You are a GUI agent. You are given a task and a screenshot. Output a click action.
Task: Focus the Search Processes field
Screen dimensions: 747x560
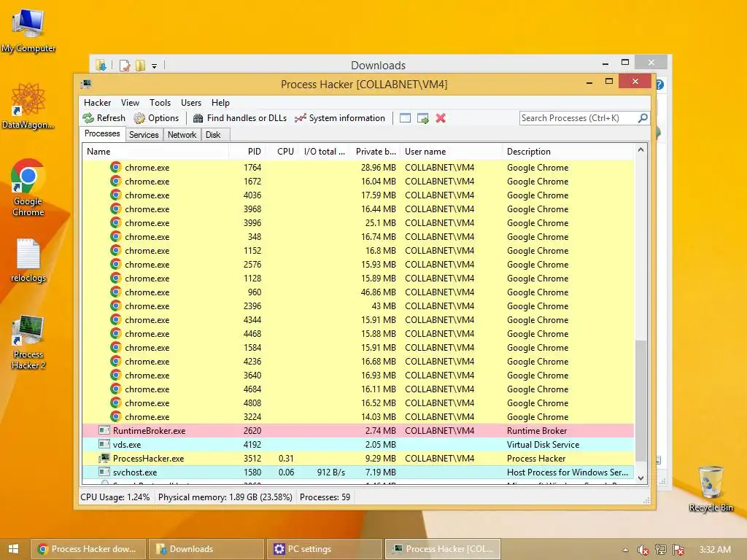tap(578, 118)
